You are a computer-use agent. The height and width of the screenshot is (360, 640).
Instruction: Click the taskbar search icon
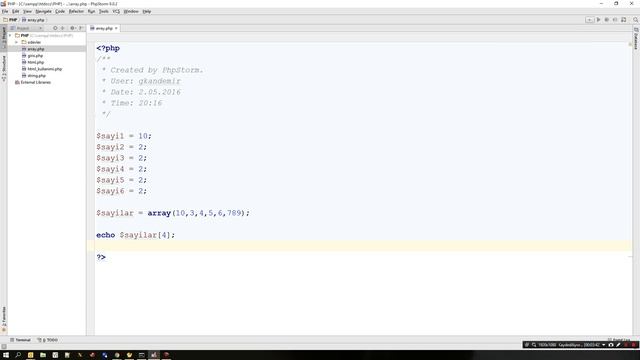[18, 355]
